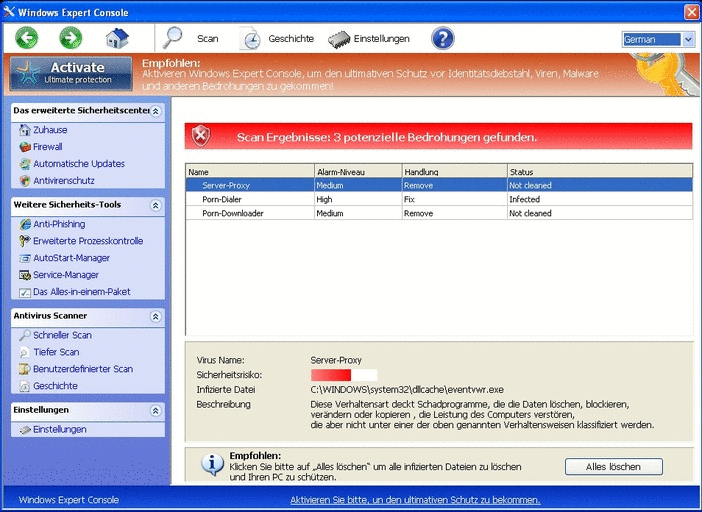Click the Anti-Phishing globe icon
Viewport: 702px width, 512px height.
click(x=25, y=224)
